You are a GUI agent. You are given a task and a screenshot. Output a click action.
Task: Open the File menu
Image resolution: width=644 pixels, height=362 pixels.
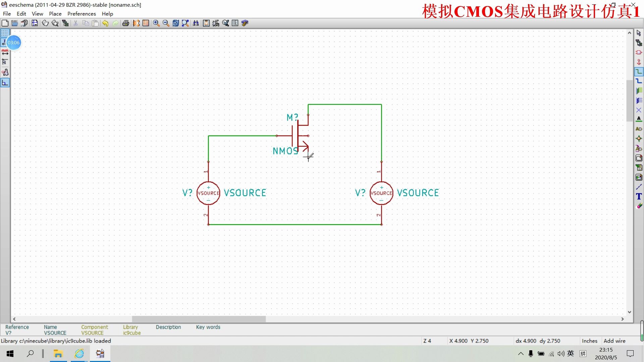pos(7,13)
